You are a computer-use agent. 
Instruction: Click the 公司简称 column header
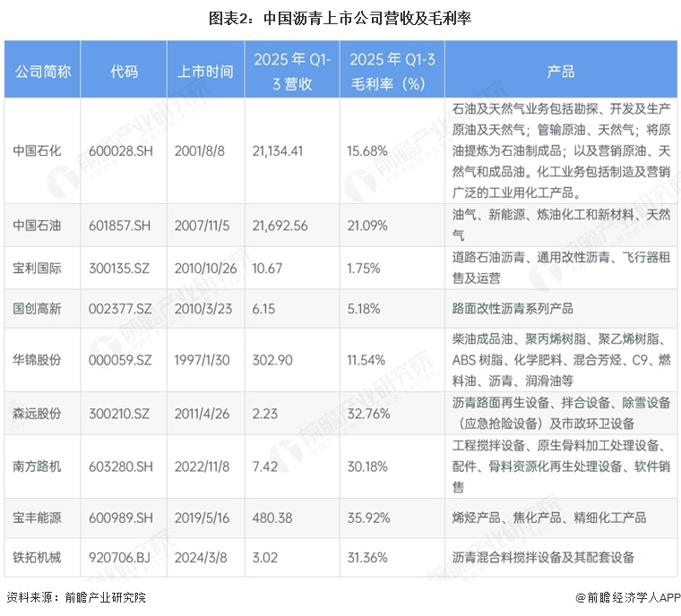coord(43,70)
